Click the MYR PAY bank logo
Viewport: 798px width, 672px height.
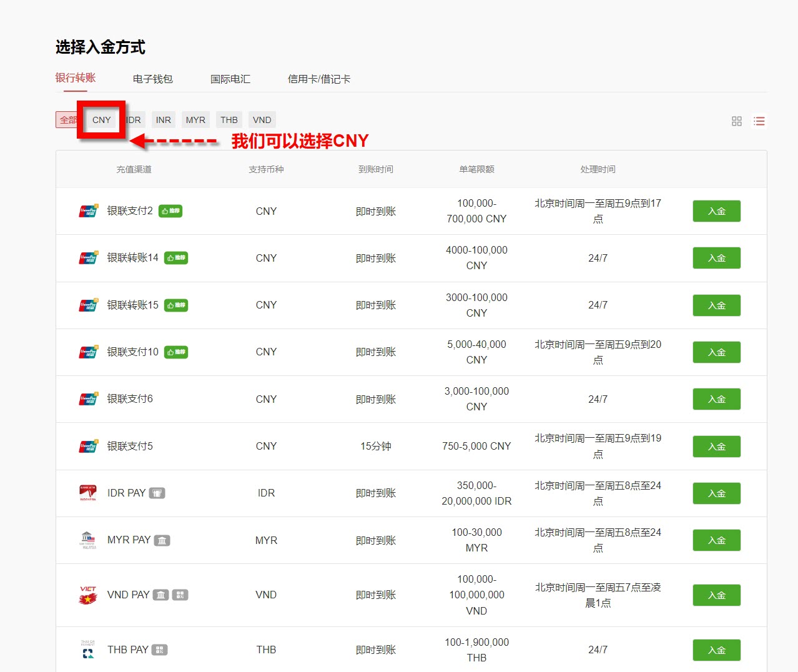88,540
